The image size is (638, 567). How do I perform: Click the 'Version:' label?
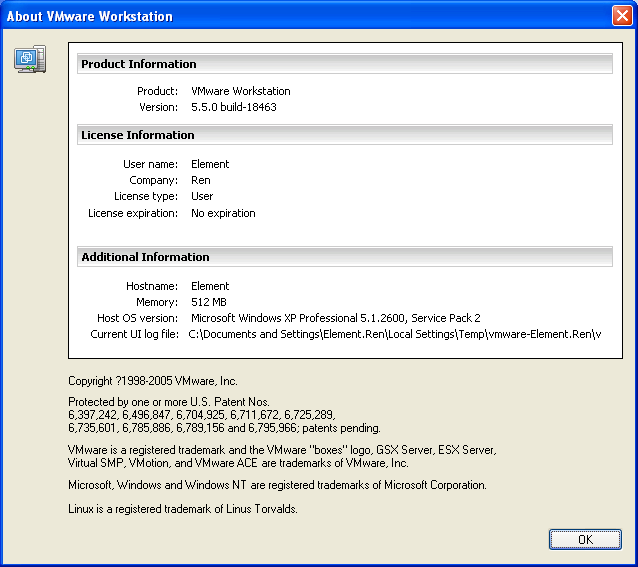click(158, 107)
